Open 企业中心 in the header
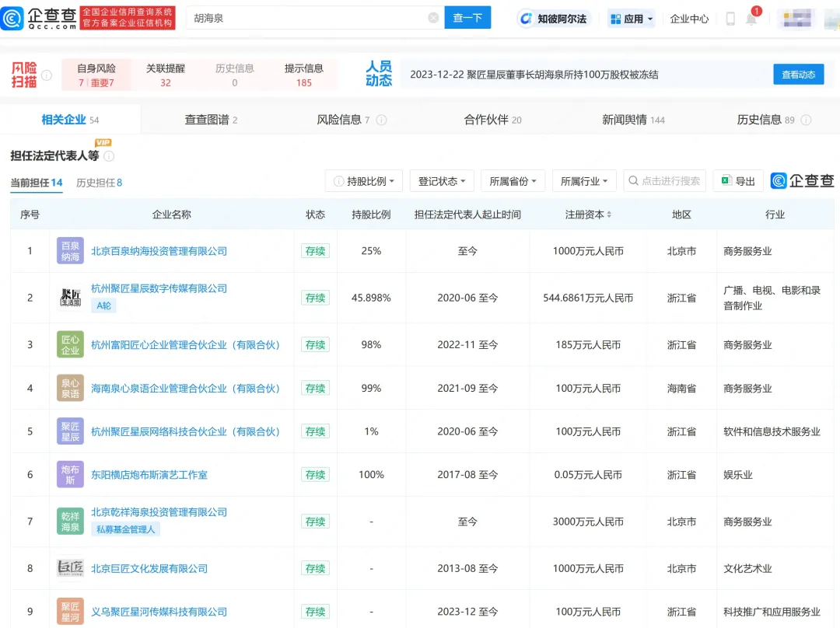This screenshot has width=840, height=628. pos(689,19)
